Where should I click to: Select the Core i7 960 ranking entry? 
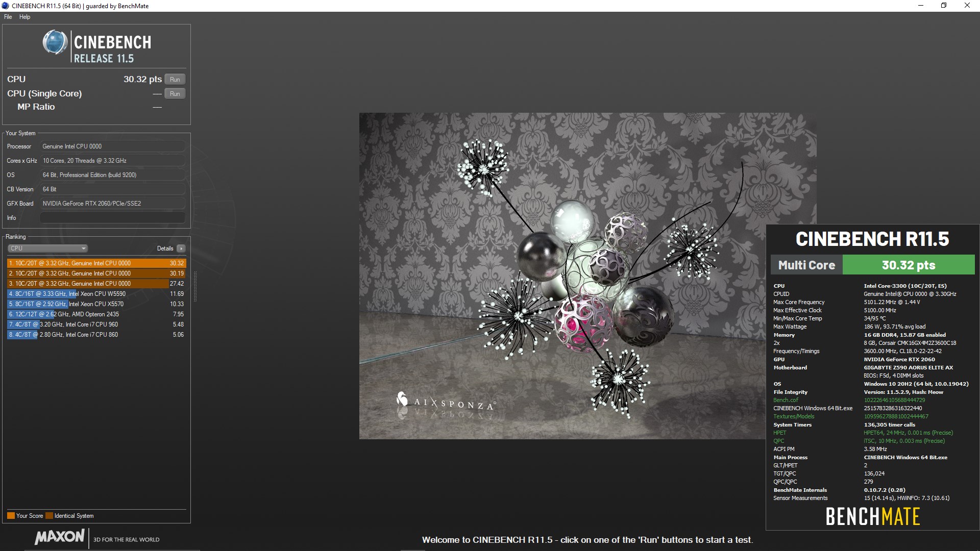[96, 324]
